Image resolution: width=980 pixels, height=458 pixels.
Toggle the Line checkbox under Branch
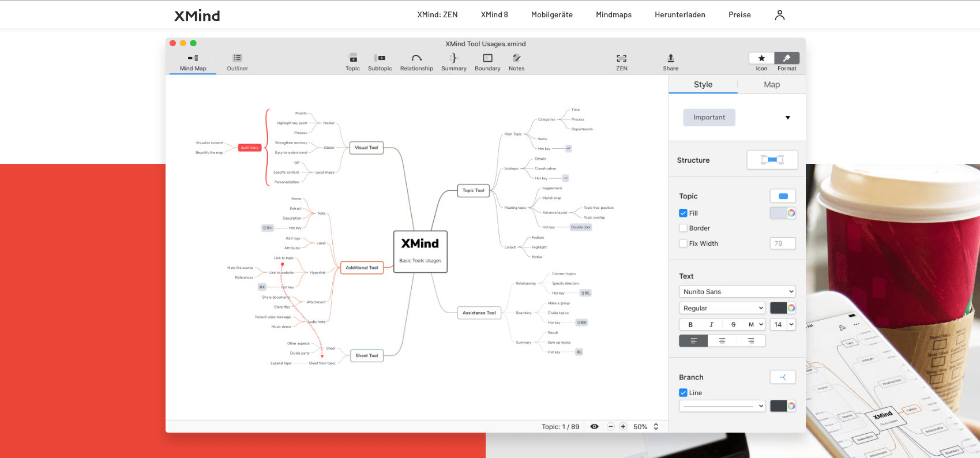tap(683, 393)
